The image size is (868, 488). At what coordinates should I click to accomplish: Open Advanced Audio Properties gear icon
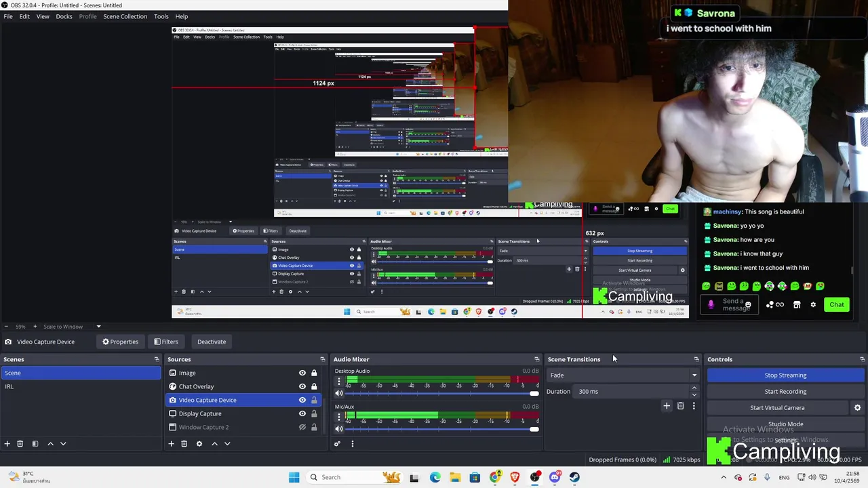click(x=337, y=443)
